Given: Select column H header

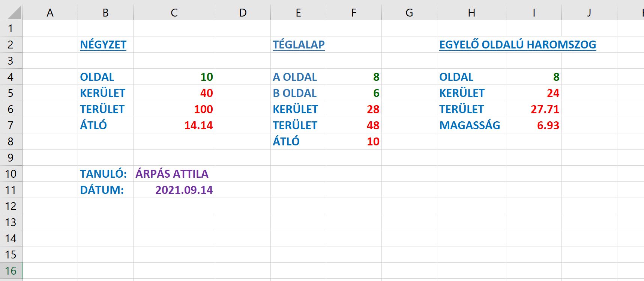Looking at the screenshot, I should (x=471, y=13).
